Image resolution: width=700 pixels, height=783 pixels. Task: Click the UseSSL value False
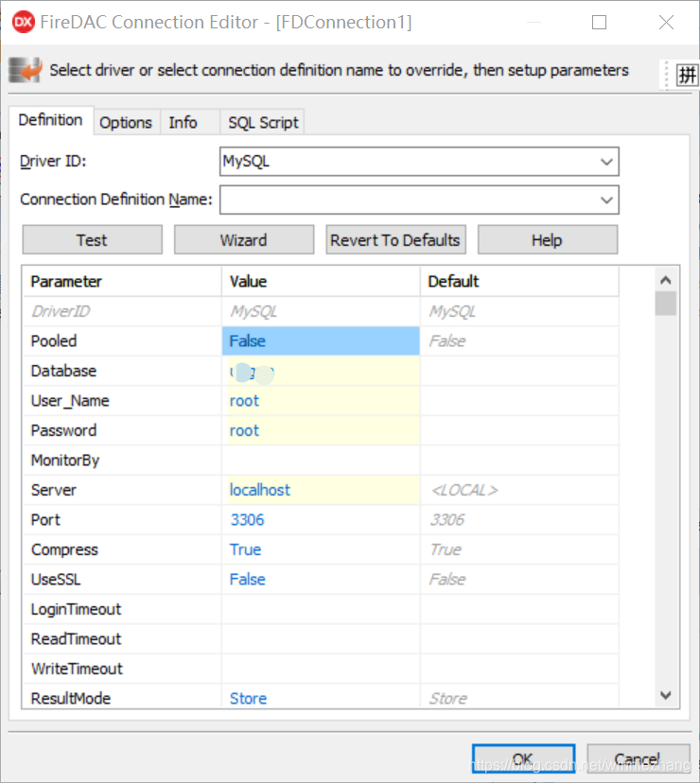pyautogui.click(x=321, y=580)
